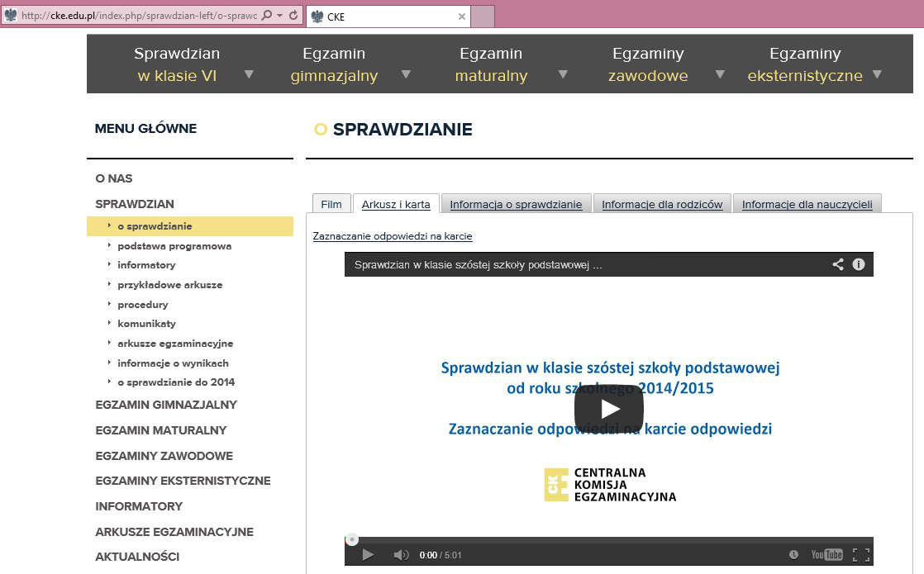Switch to Informacje dla rodziców tab
Image resolution: width=924 pixels, height=574 pixels.
662,204
